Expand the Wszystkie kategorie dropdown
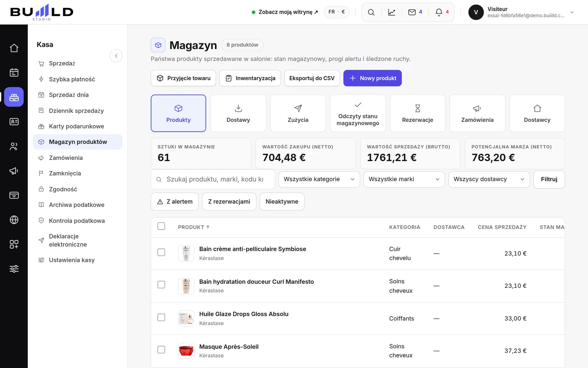Screen dimensions: 588x368 tap(319, 179)
